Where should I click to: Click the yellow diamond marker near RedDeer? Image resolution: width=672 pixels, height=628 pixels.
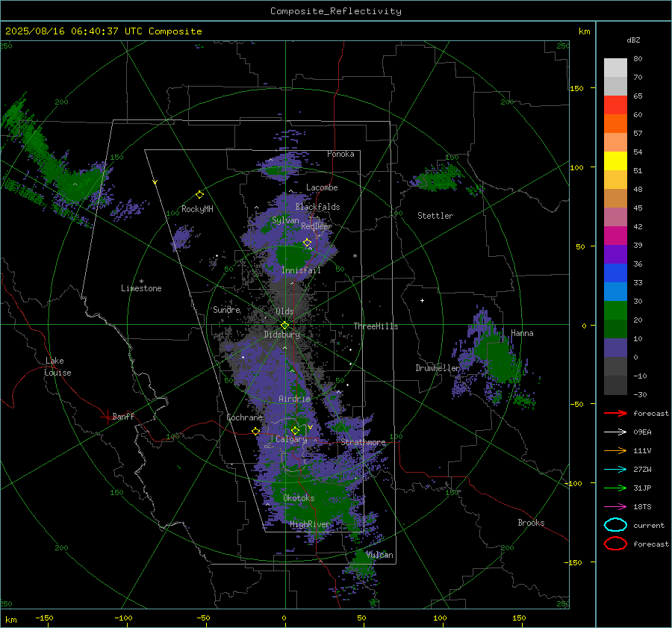tap(308, 243)
